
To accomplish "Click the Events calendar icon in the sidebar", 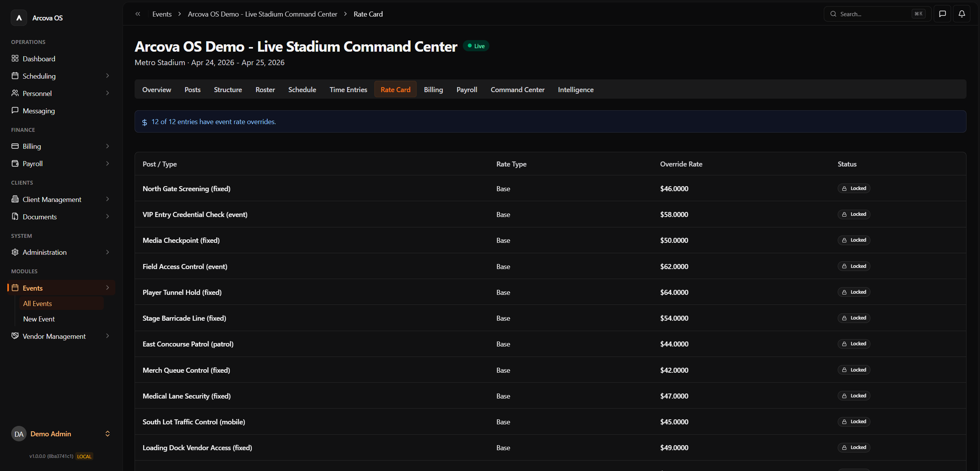I will [15, 288].
